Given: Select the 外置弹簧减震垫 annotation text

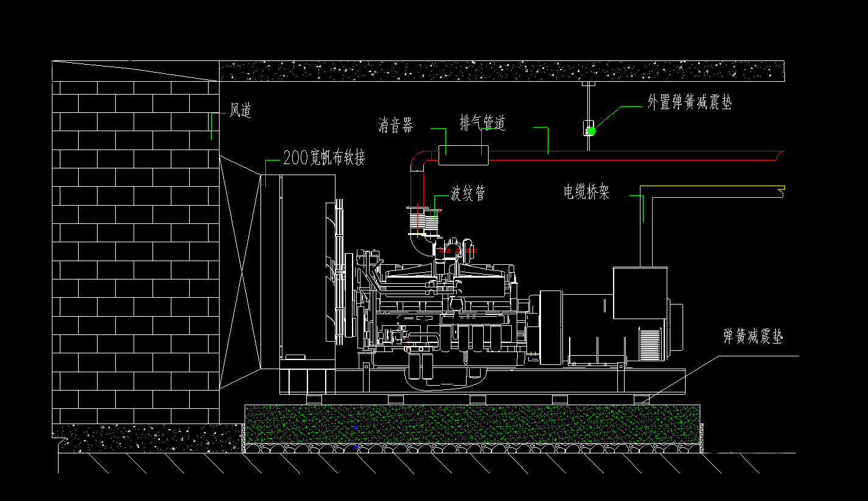Looking at the screenshot, I should coord(689,103).
